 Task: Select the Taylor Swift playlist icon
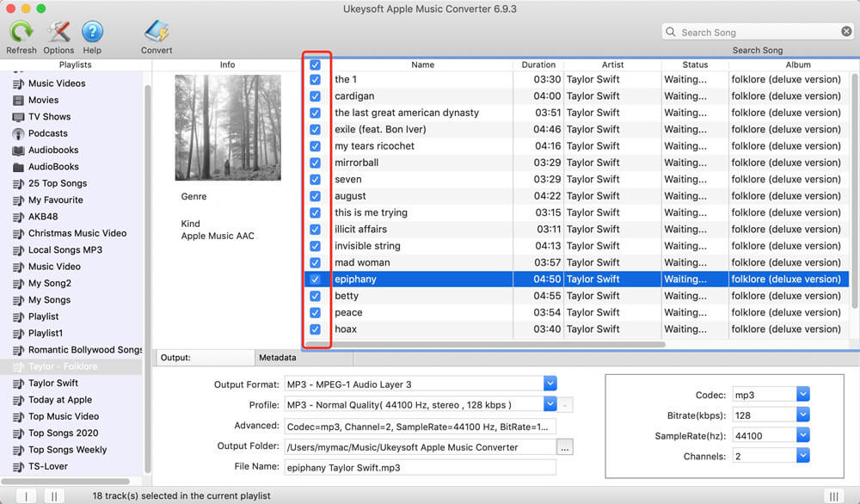pos(18,384)
